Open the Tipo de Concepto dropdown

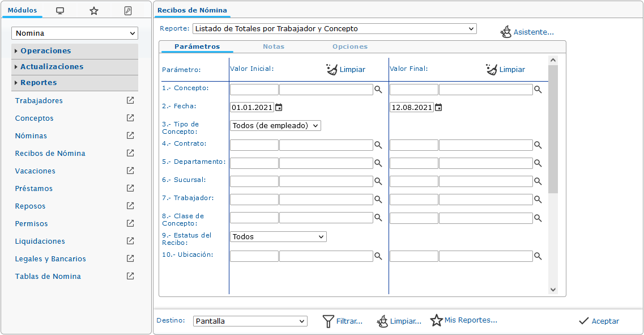pos(275,125)
